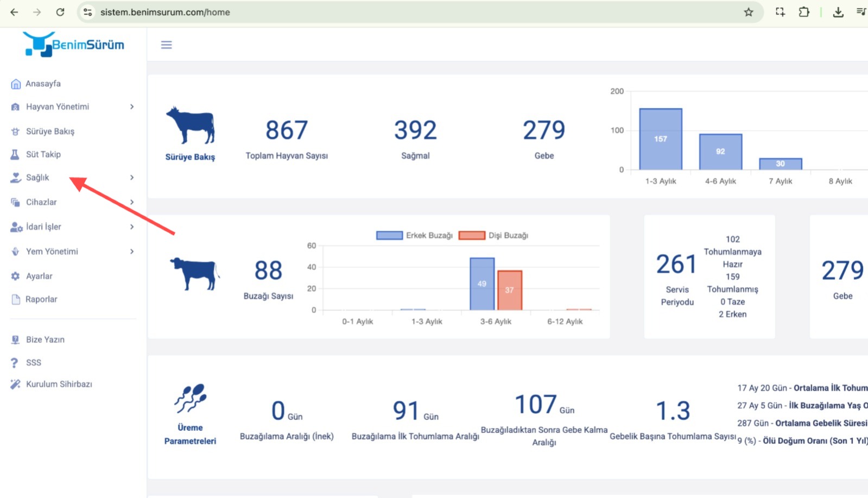Expand the Sağlık submenu chevron
Image resolution: width=868 pixels, height=498 pixels.
[132, 178]
